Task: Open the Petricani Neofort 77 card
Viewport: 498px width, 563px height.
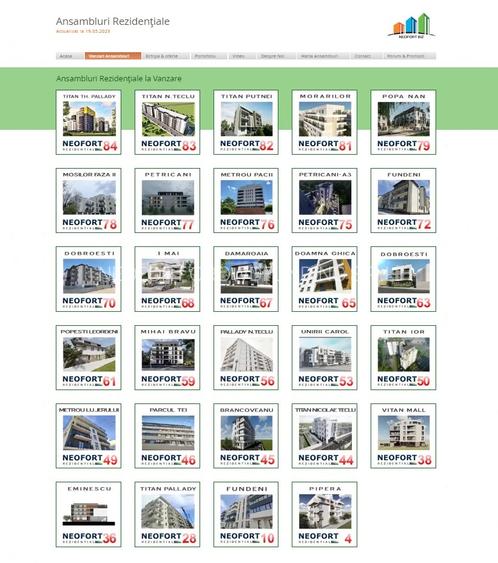Action: [x=167, y=201]
